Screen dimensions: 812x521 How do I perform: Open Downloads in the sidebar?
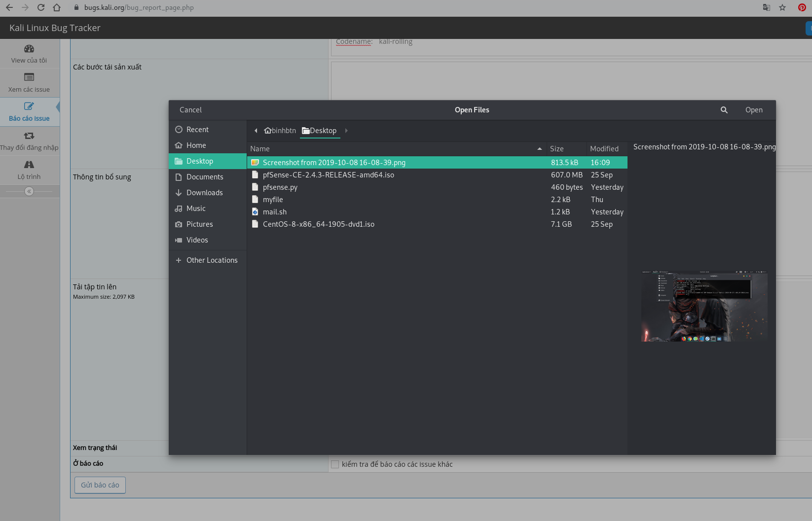[x=204, y=193]
